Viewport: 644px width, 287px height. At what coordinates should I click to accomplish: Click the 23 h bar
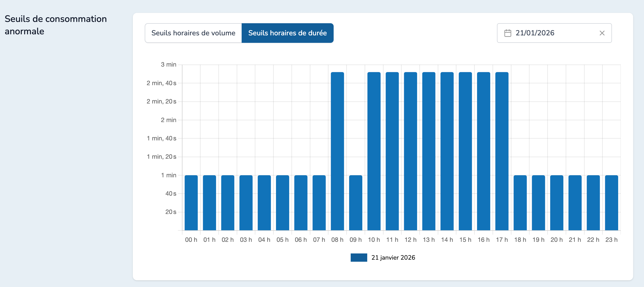click(611, 203)
